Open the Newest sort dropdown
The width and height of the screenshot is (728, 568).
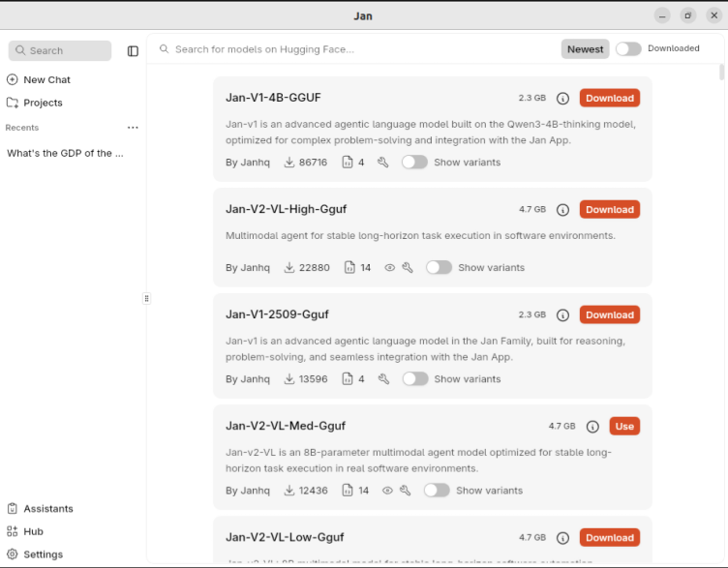point(585,49)
